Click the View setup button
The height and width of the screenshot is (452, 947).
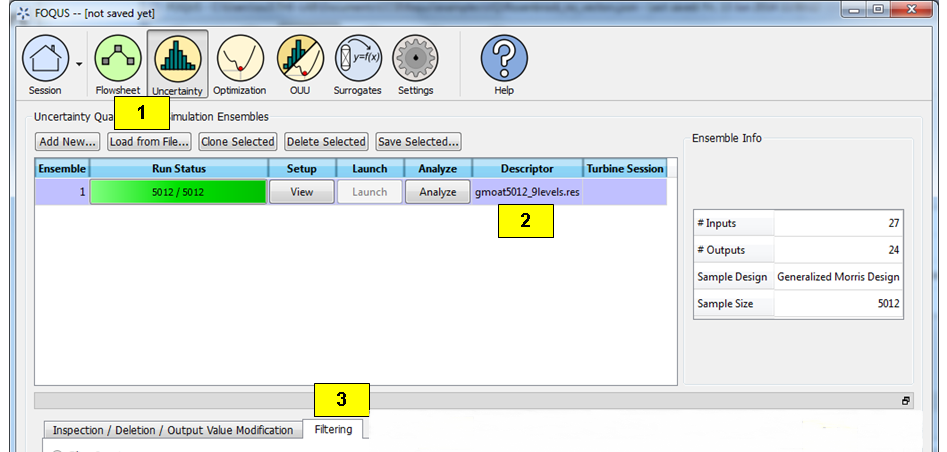[x=301, y=192]
